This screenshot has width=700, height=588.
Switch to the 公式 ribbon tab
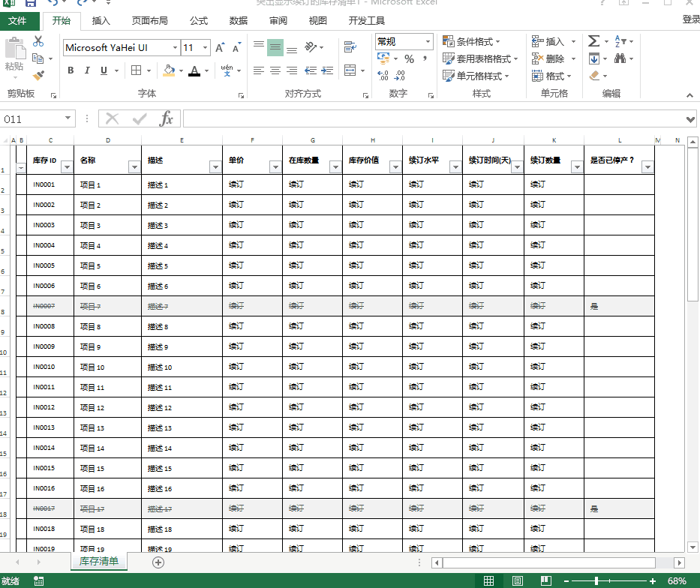click(x=199, y=21)
